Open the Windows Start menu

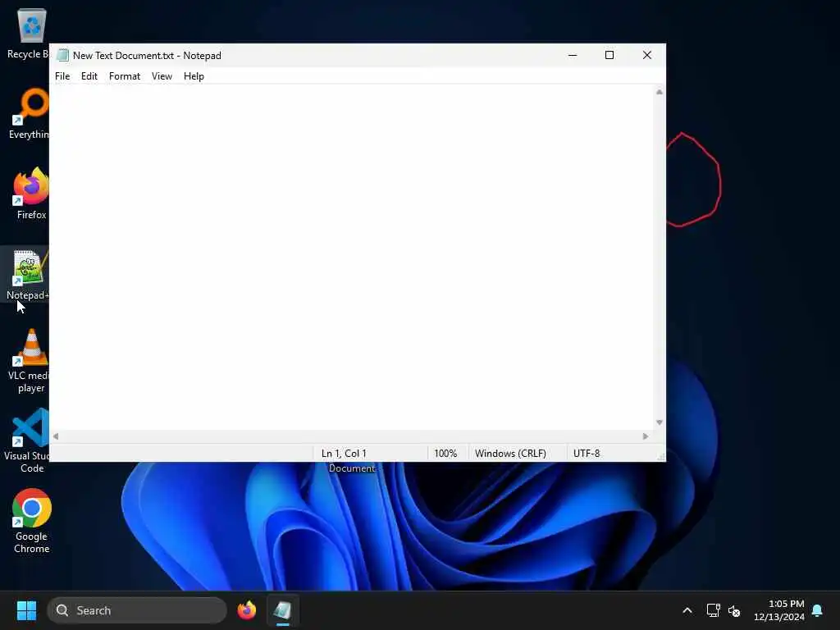click(x=26, y=610)
